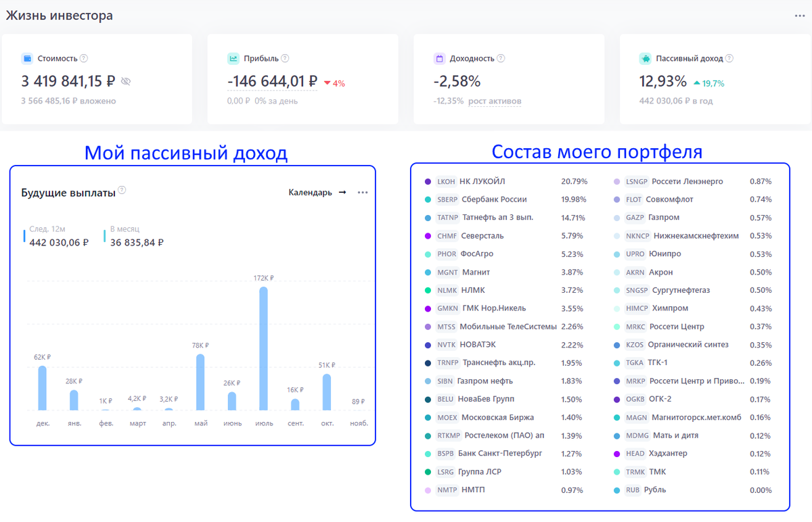This screenshot has height=522, width=812.
Task: Select Сургутнефтегаз legend entry
Action: tap(681, 291)
